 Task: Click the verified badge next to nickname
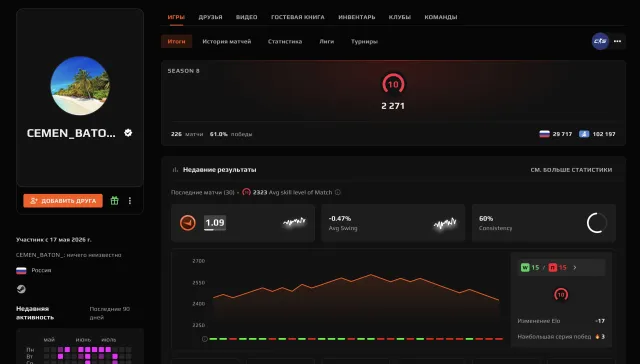[x=128, y=133]
